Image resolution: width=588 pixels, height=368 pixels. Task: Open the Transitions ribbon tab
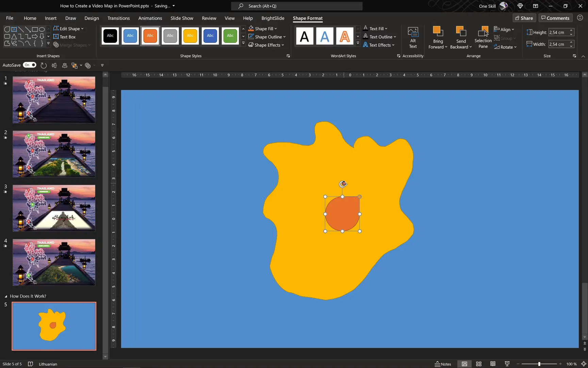(118, 18)
